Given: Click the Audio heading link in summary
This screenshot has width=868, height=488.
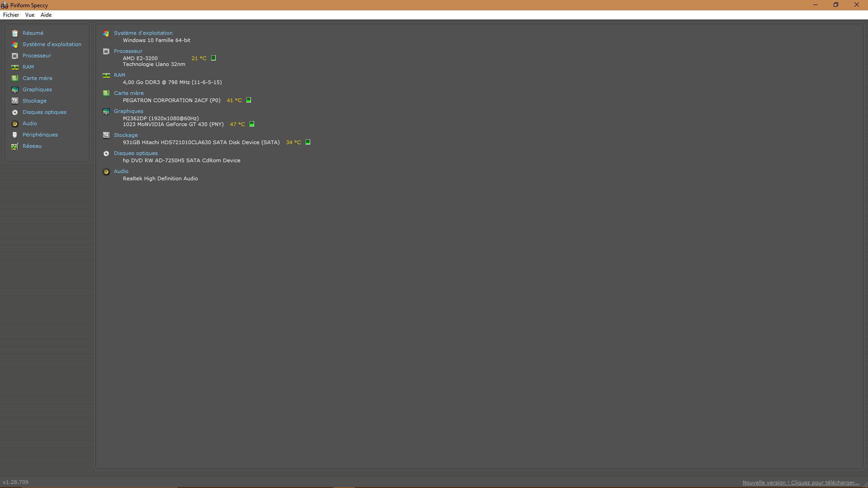Looking at the screenshot, I should pos(121,171).
